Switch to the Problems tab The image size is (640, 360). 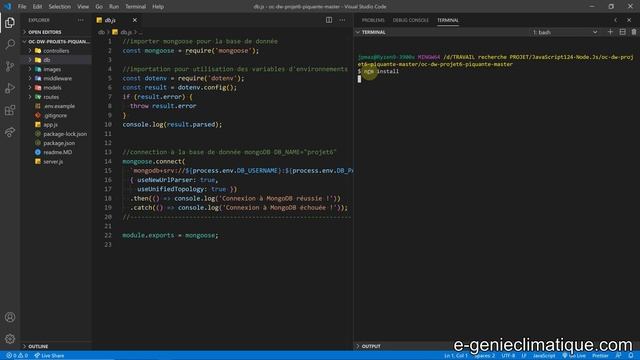[373, 20]
